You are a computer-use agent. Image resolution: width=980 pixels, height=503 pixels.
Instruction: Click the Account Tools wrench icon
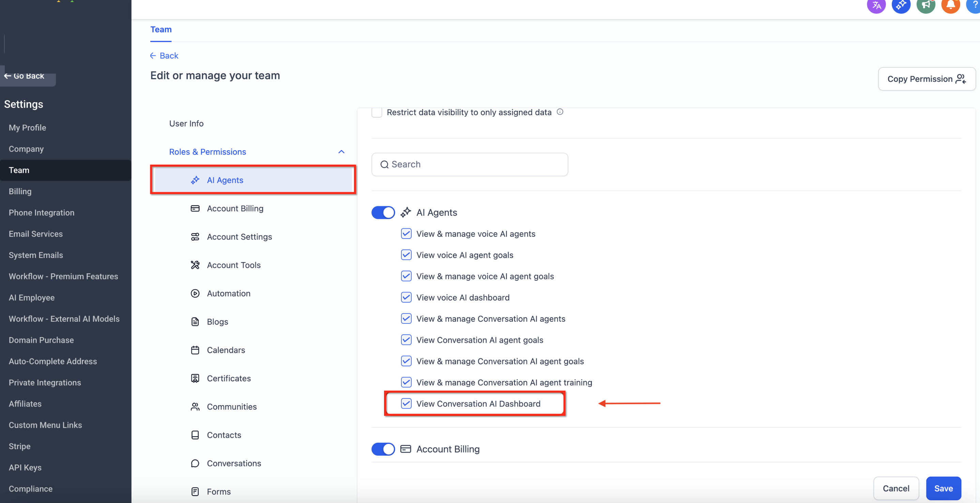pos(195,265)
